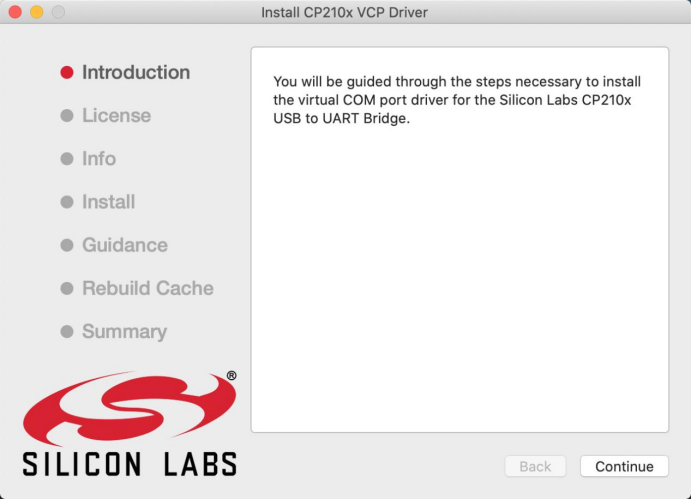Click the Guidance step label
This screenshot has height=499, width=692.
pos(125,245)
